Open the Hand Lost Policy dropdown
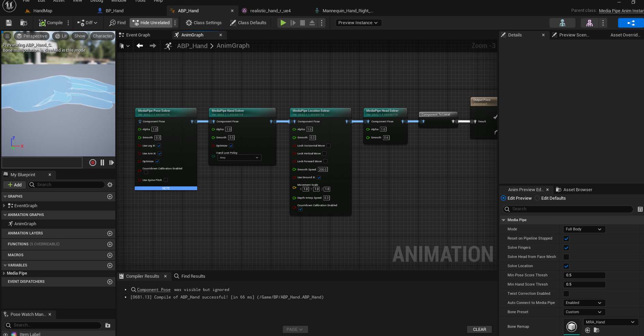 pyautogui.click(x=239, y=157)
